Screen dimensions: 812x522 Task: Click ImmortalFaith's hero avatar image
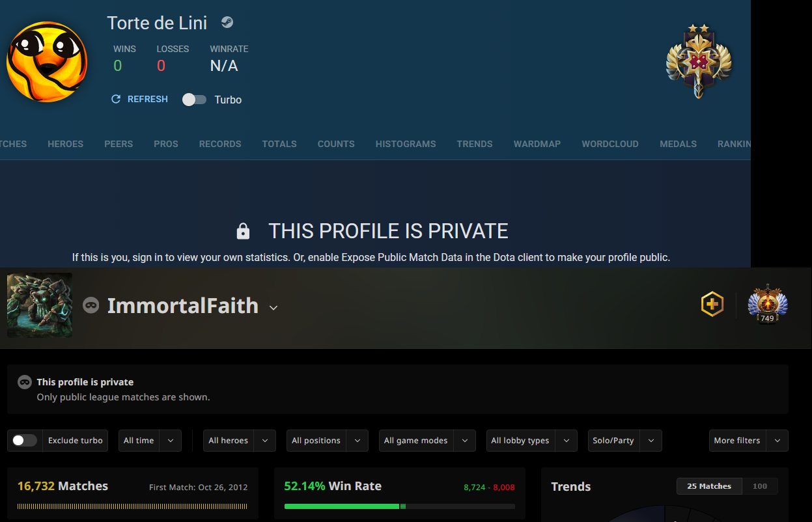(40, 305)
